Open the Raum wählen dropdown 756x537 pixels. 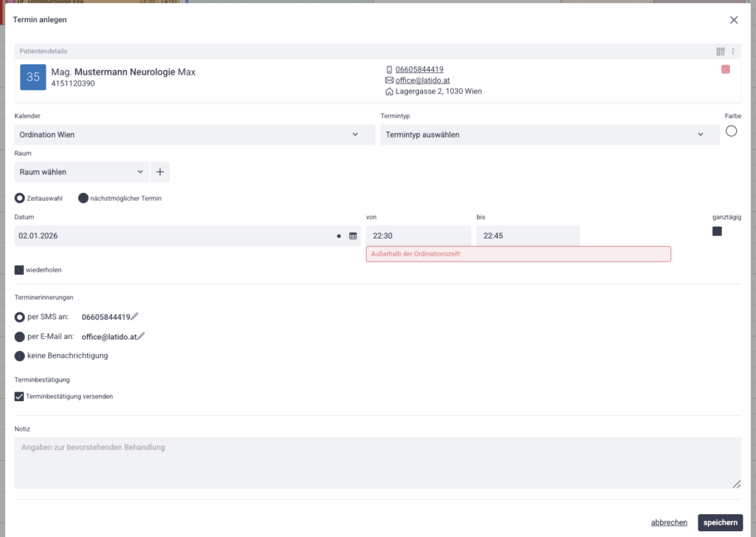coord(81,172)
